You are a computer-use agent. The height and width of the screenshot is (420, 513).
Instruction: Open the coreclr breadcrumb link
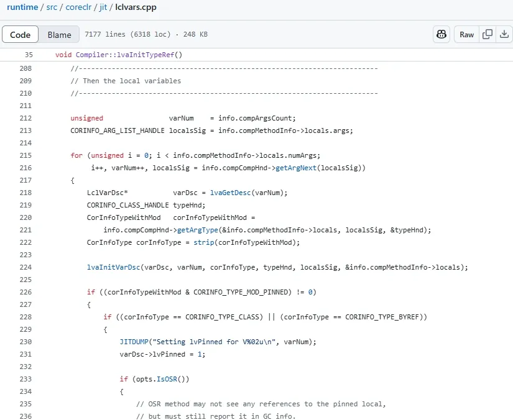click(x=78, y=7)
